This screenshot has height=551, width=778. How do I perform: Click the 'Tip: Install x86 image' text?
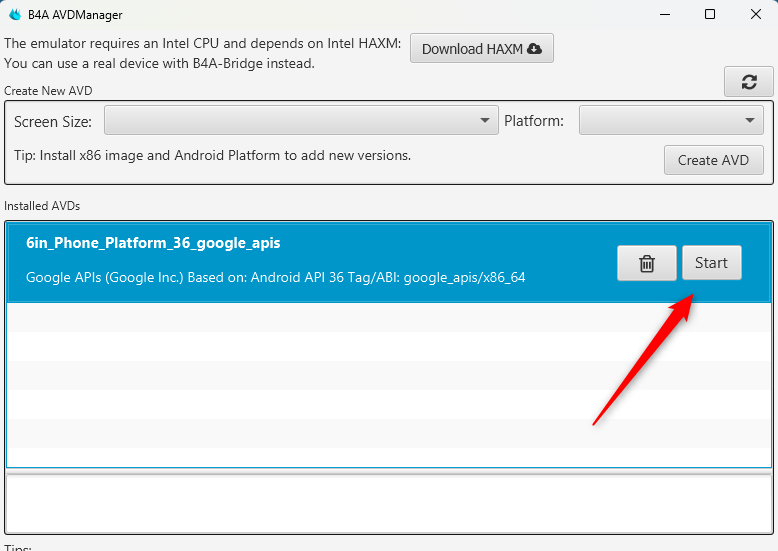(212, 155)
